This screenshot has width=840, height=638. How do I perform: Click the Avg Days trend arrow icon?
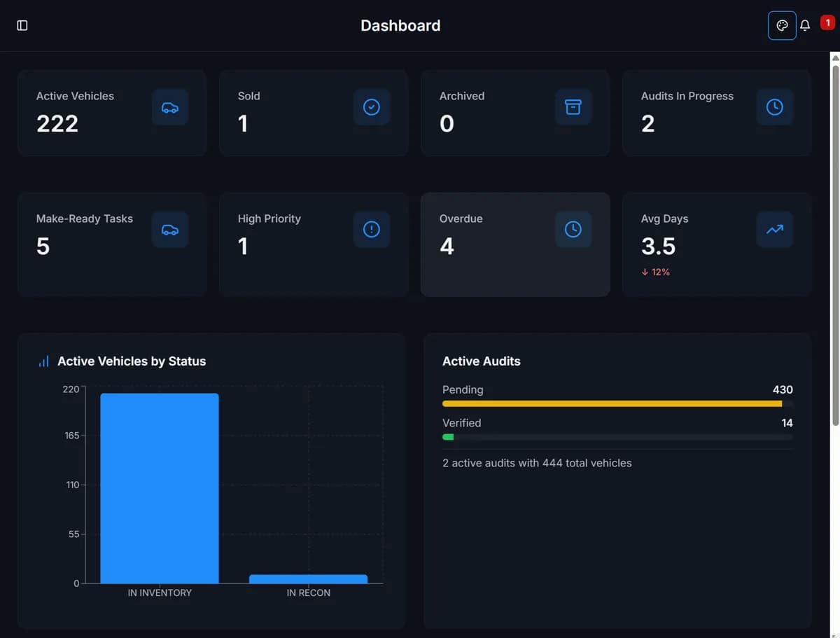point(774,229)
